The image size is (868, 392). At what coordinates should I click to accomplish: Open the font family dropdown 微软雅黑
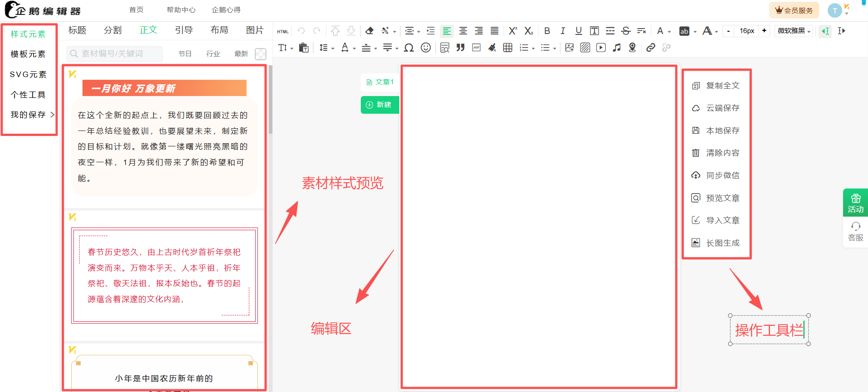[794, 31]
